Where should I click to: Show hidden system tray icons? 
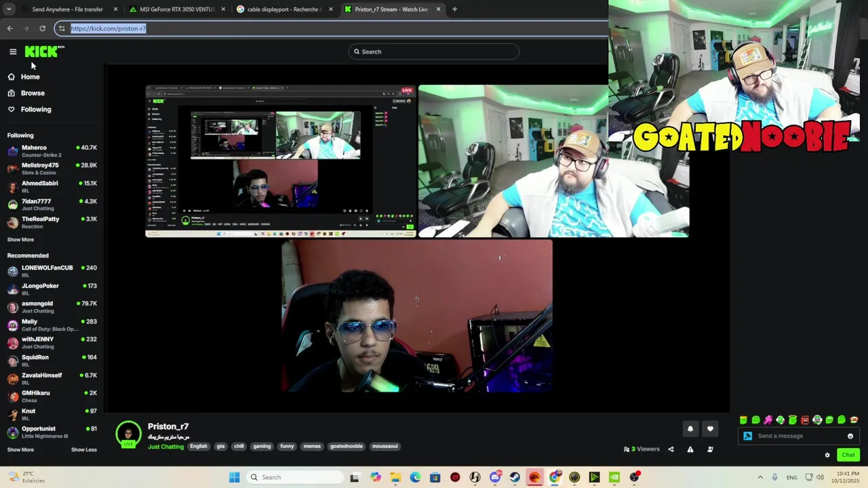(760, 477)
